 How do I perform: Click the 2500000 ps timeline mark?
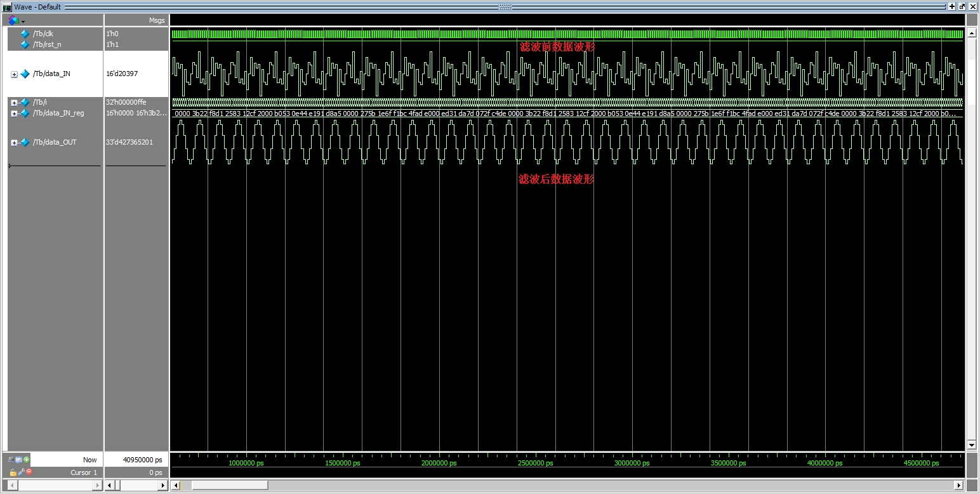click(x=534, y=463)
